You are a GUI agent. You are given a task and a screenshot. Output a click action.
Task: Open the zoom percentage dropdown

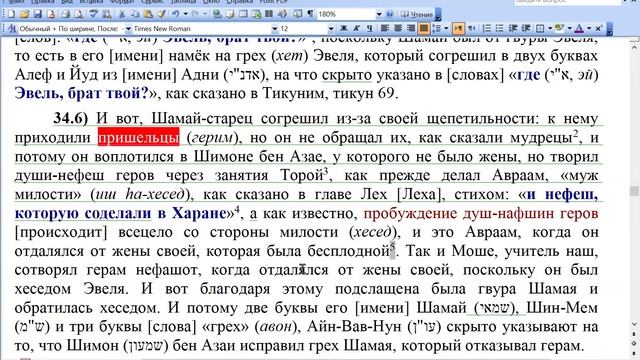379,14
